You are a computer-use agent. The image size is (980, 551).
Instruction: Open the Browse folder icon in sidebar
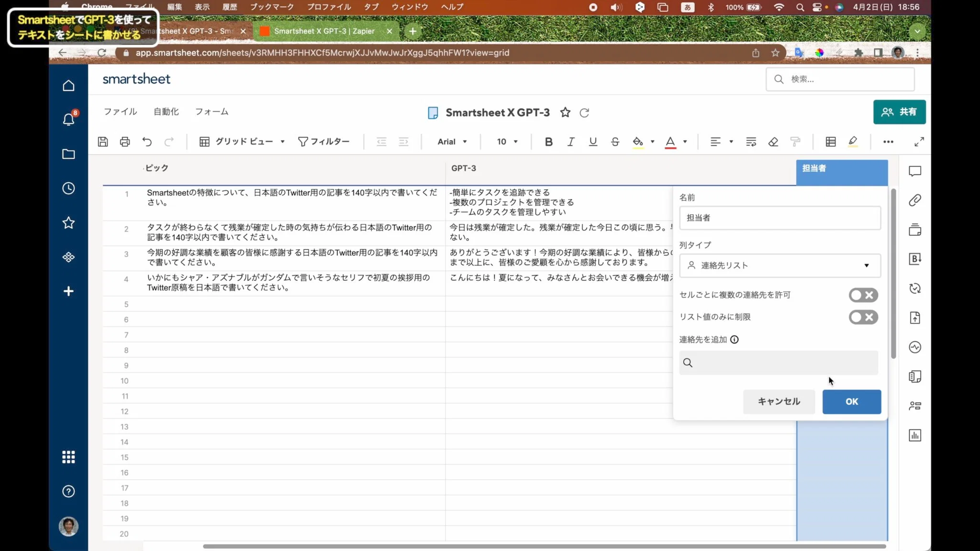coord(68,154)
